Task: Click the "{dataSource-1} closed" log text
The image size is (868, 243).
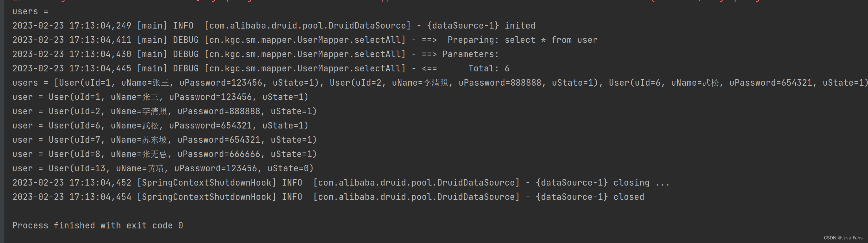Action: coord(590,197)
